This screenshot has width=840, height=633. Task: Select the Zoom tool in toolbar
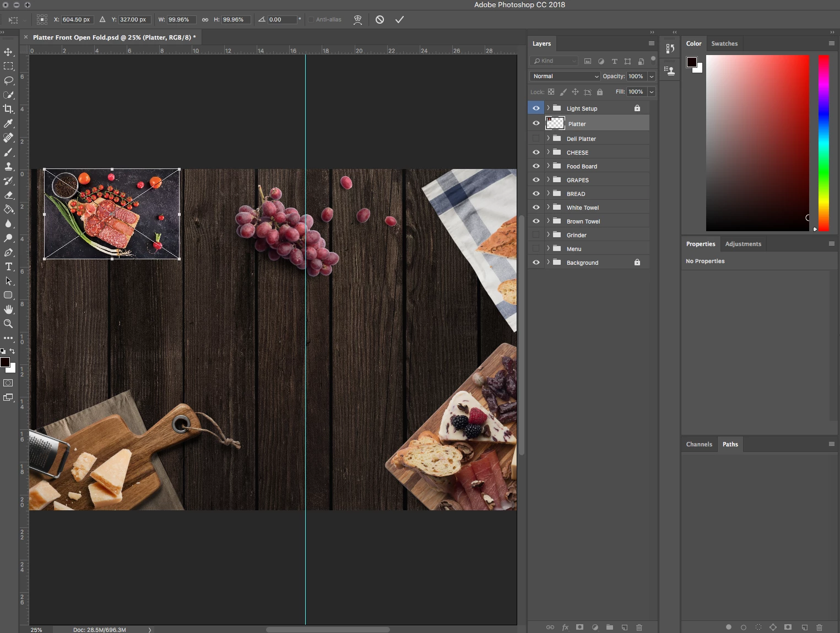tap(8, 324)
